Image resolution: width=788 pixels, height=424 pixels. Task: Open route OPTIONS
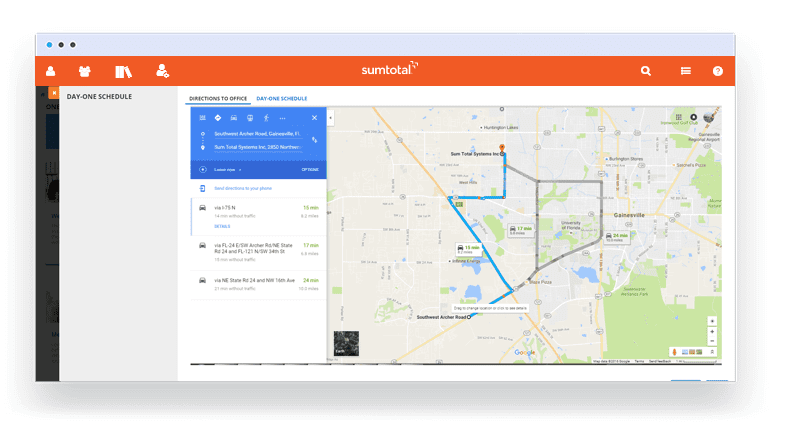310,170
